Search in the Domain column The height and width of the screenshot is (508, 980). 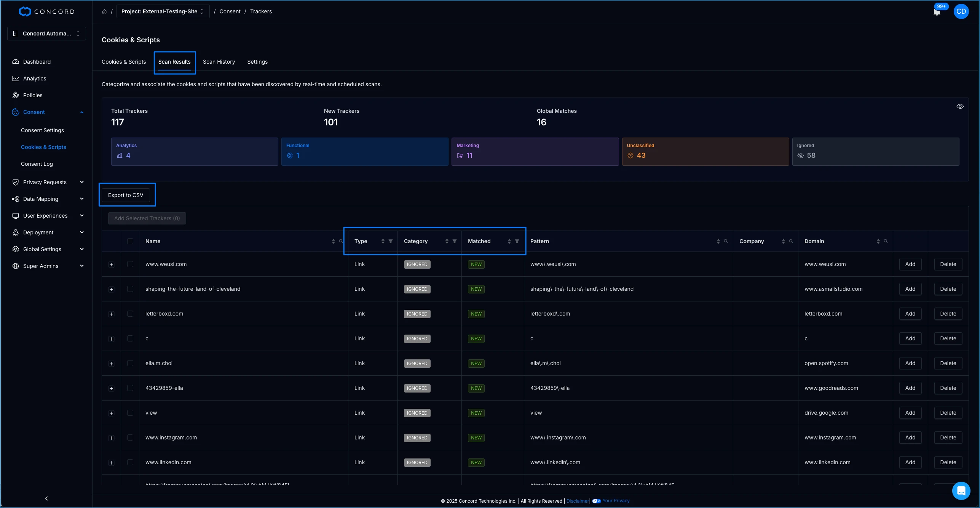pos(886,241)
